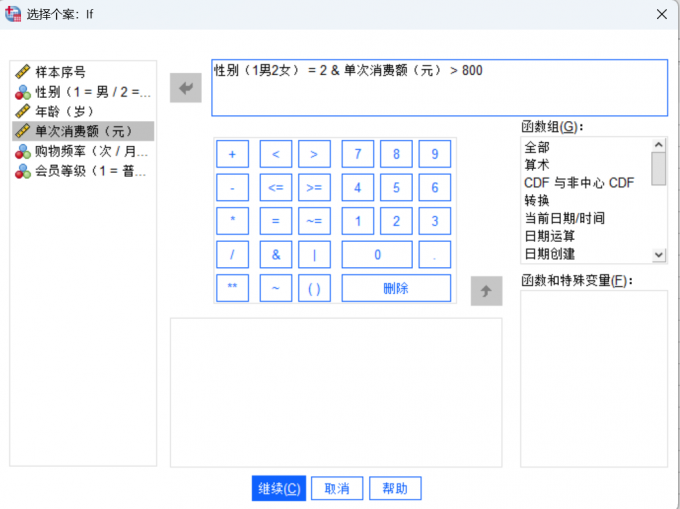Select 日期创建 function group
The image size is (680, 509).
(587, 254)
